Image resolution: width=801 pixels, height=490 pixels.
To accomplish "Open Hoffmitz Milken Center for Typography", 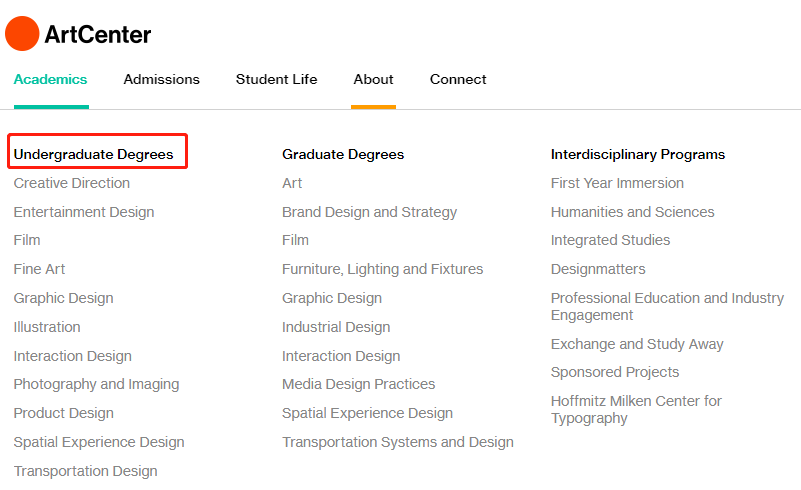I will coord(636,410).
